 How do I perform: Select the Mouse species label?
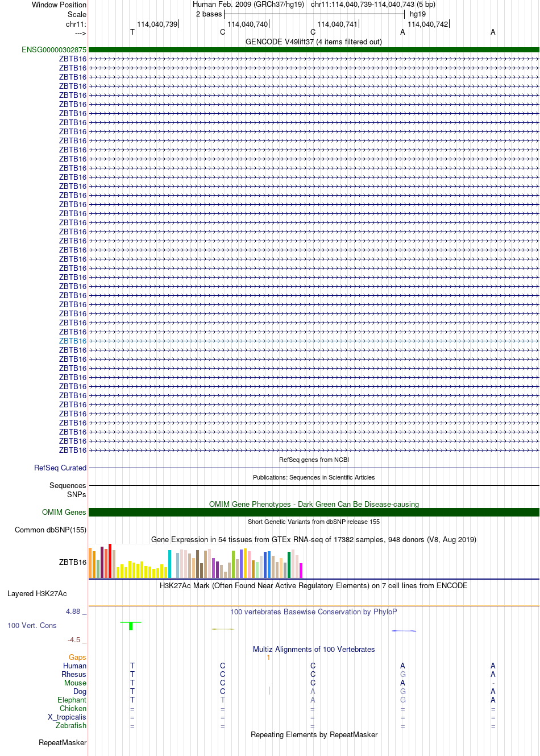[x=76, y=683]
